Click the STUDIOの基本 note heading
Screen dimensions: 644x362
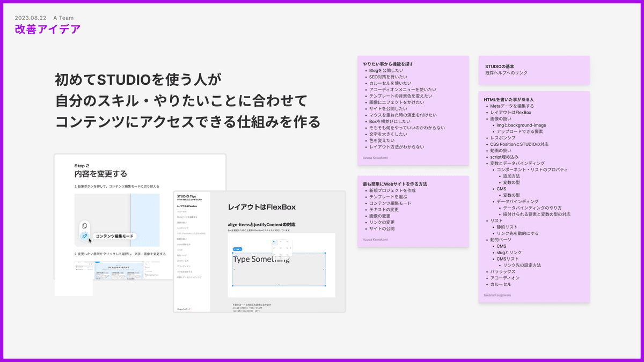[500, 66]
